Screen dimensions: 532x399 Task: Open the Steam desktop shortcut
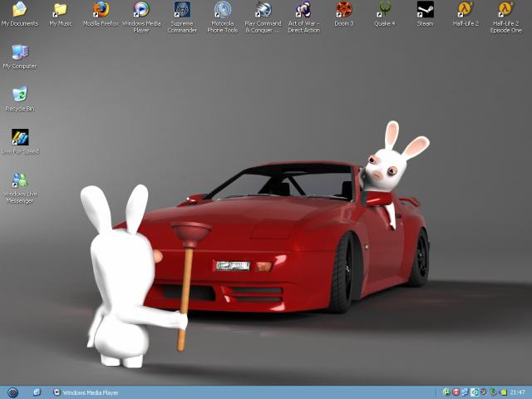[425, 14]
